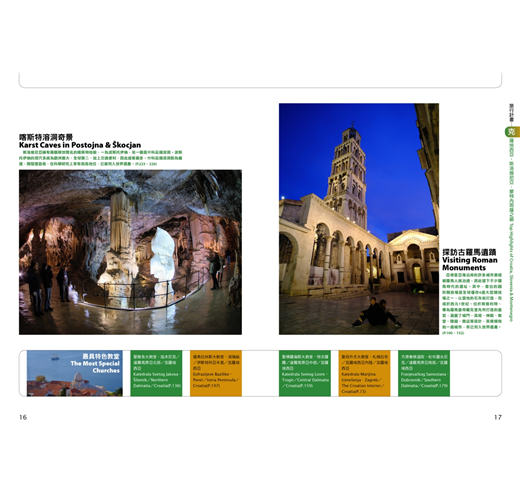Click page number 17
The height and width of the screenshot is (500, 520).
tap(498, 417)
